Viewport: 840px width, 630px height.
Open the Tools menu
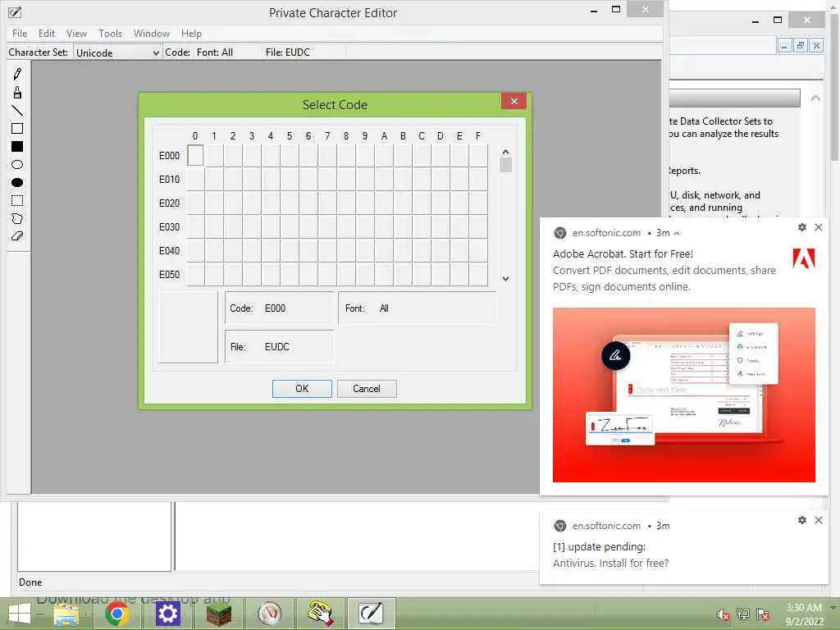point(111,33)
